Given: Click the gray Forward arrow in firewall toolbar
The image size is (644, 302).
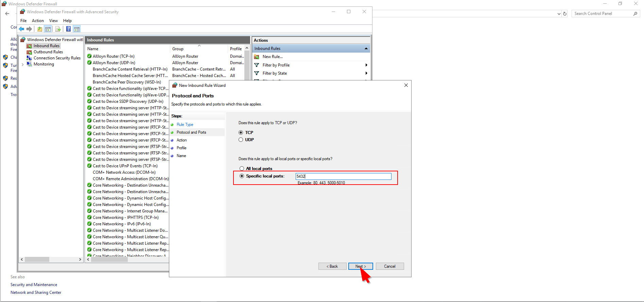Looking at the screenshot, I should 29,29.
